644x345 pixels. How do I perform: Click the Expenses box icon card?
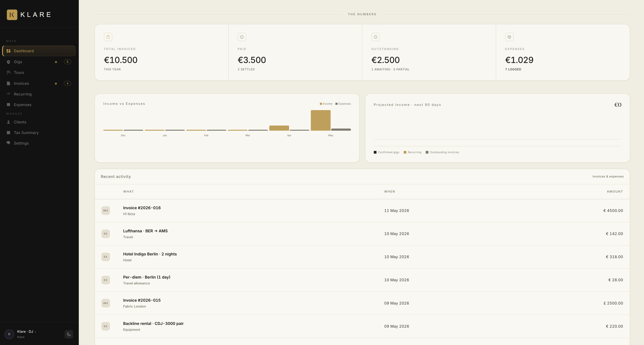tap(509, 37)
